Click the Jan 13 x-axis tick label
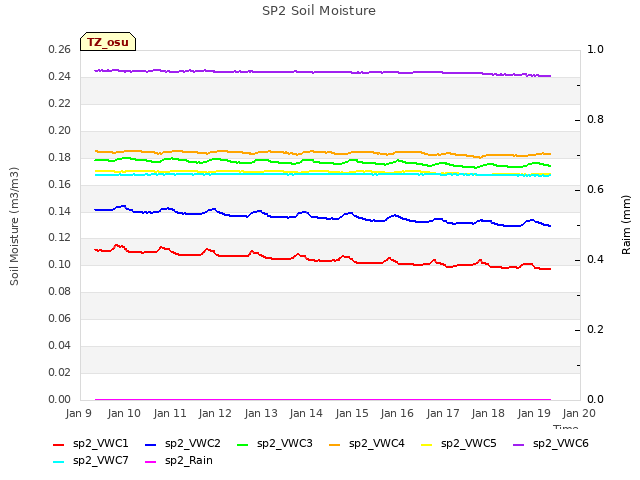This screenshot has width=640, height=480. point(261,413)
